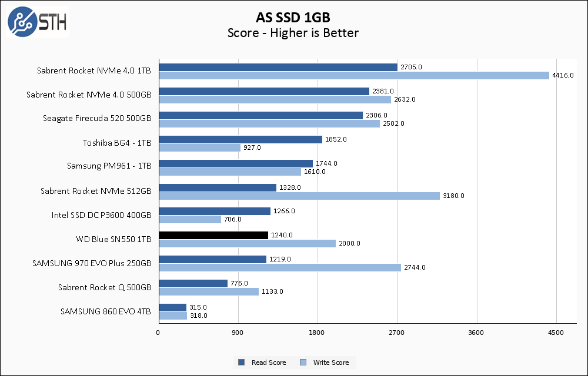Click the subtitle Score - Higher is Better

[x=293, y=33]
